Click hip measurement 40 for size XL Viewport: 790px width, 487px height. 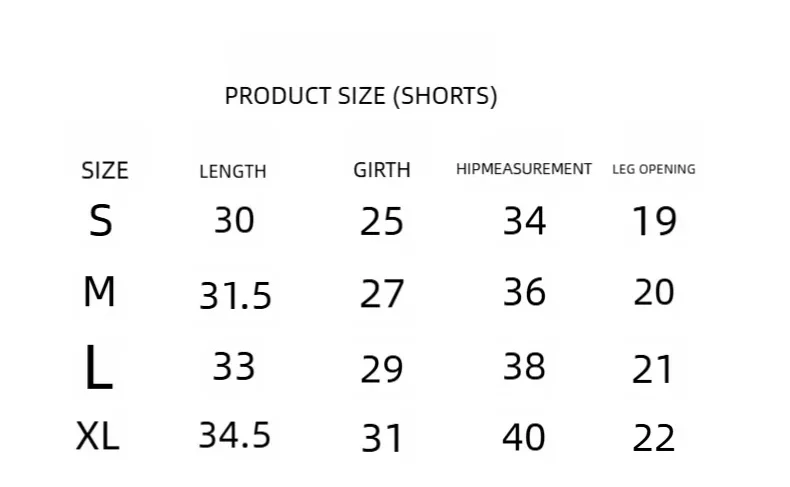(524, 437)
